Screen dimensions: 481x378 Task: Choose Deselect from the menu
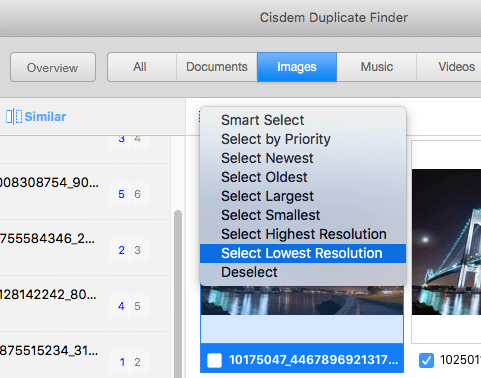coord(303,272)
